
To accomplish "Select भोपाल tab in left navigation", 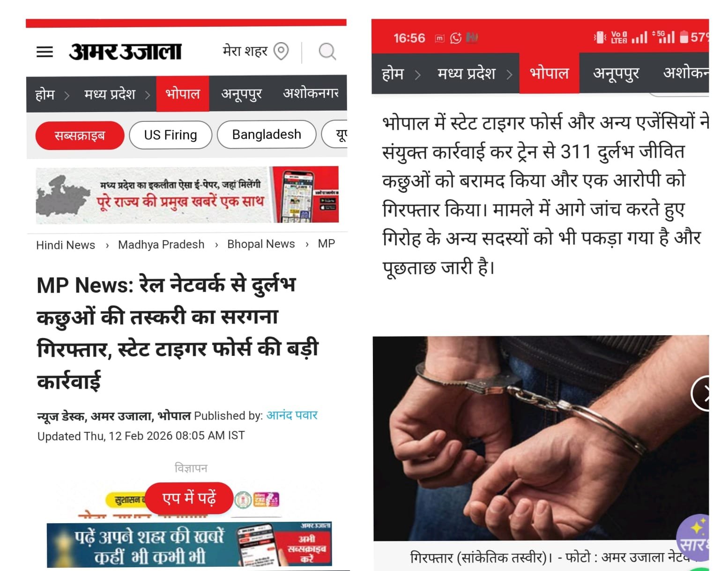I will [x=183, y=94].
